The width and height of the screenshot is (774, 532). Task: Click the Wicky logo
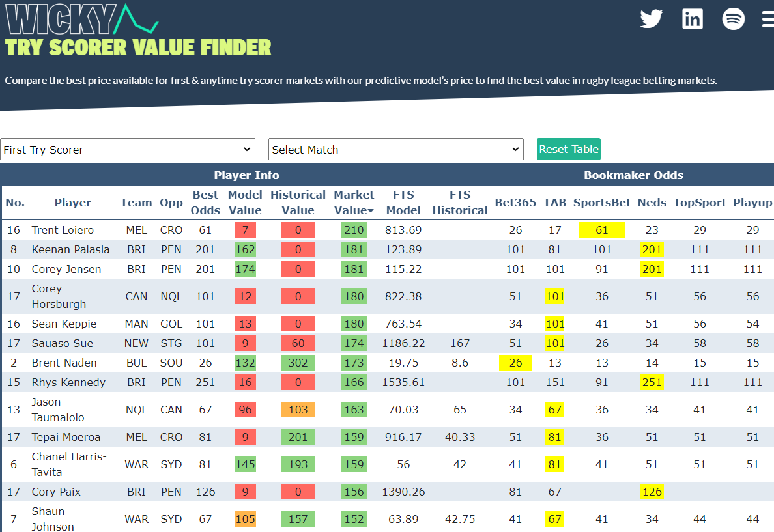[81, 20]
